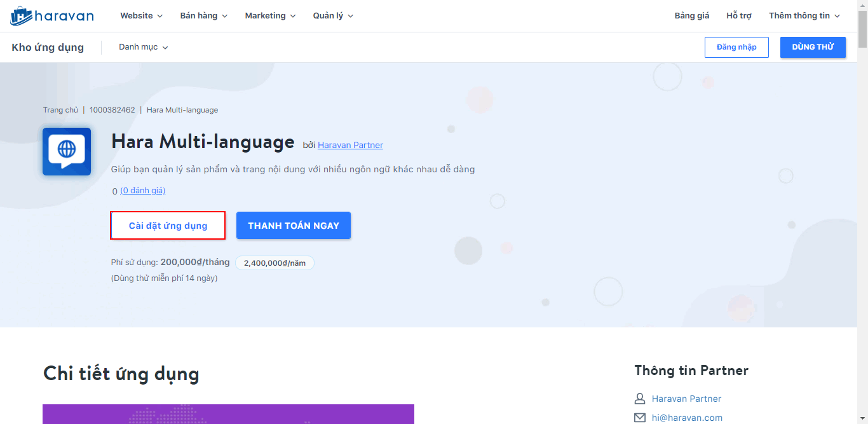Screen dimensions: 868x424
Task: Click the Kho ứng dụng heading link
Action: coord(48,47)
